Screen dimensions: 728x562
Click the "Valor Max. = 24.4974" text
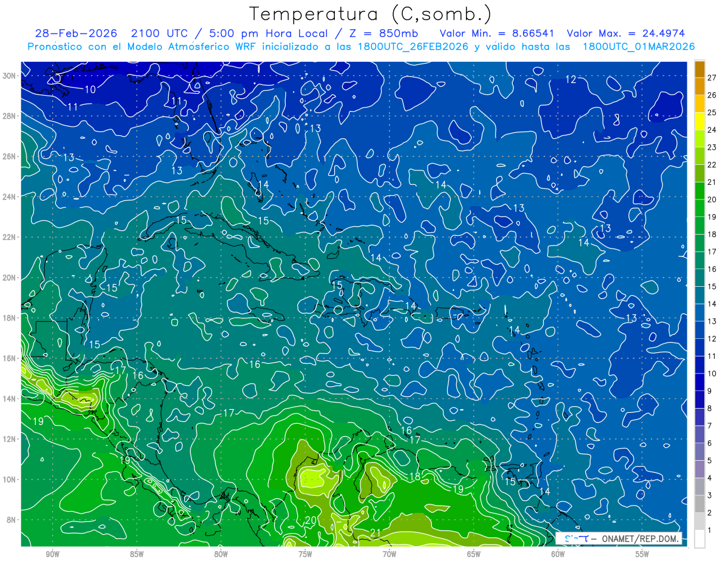(626, 33)
